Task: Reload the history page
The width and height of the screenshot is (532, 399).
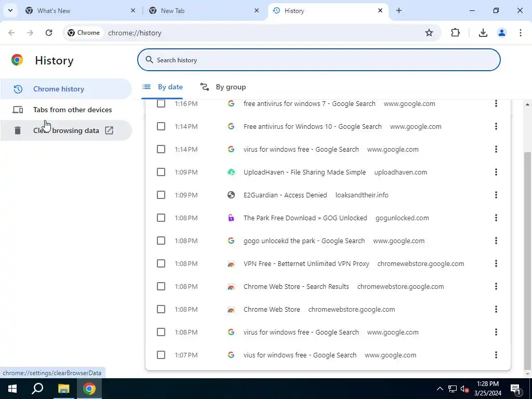Action: click(49, 33)
